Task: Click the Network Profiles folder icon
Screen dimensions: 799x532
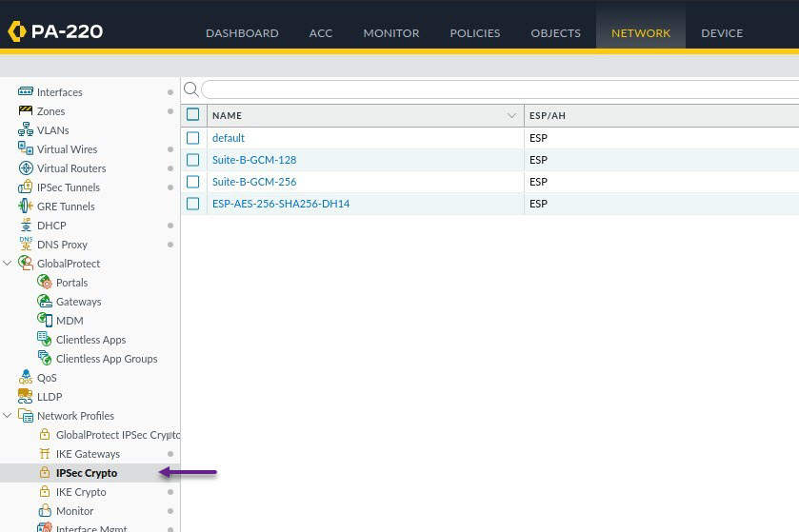Action: coord(26,416)
